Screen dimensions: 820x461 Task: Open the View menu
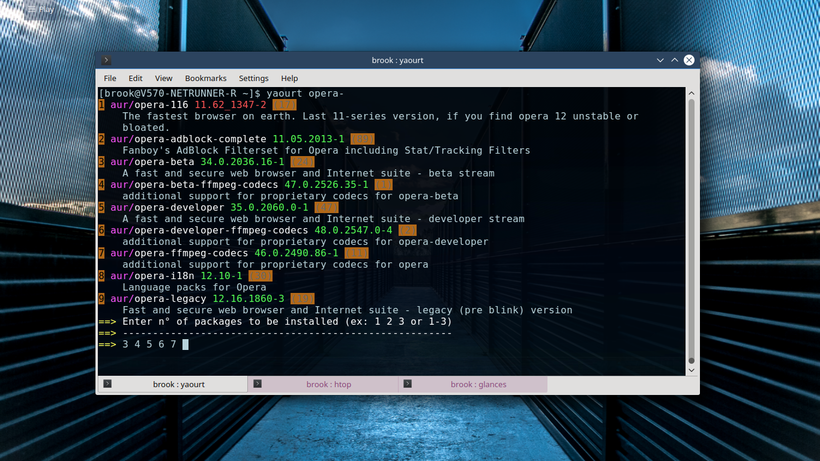pyautogui.click(x=163, y=78)
